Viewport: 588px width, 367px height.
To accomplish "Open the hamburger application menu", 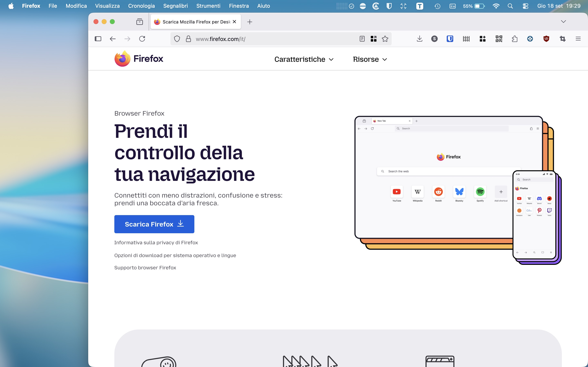I will point(578,39).
